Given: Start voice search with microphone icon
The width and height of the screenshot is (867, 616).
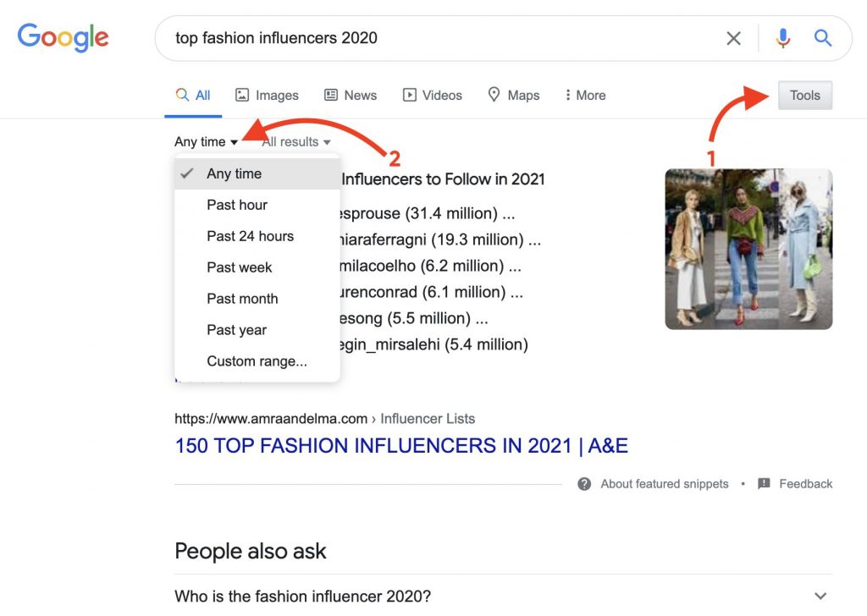Looking at the screenshot, I should pos(783,38).
